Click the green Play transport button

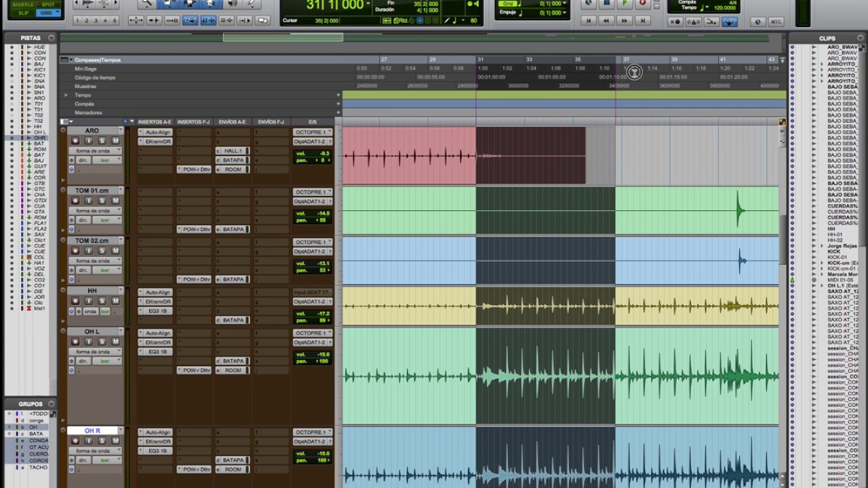tap(625, 4)
